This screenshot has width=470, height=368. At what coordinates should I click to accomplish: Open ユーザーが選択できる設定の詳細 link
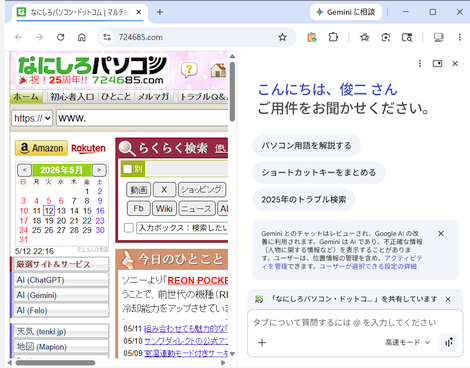tap(368, 266)
